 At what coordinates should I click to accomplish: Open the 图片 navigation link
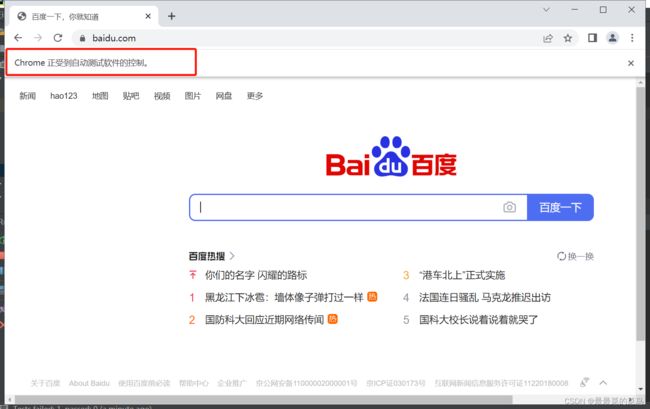[193, 96]
